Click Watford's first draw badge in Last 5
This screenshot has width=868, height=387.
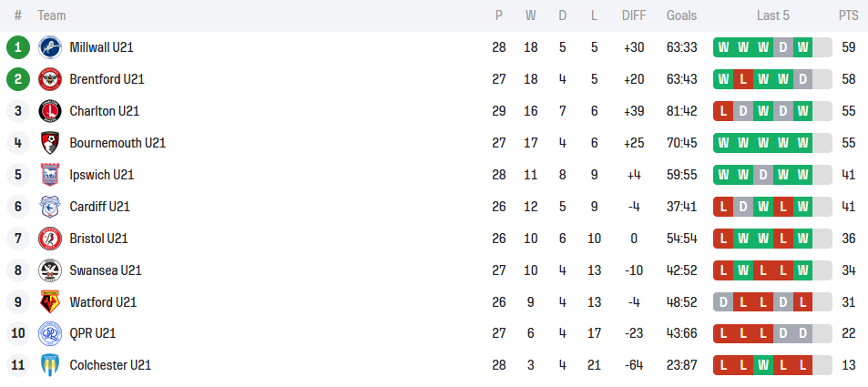723,302
